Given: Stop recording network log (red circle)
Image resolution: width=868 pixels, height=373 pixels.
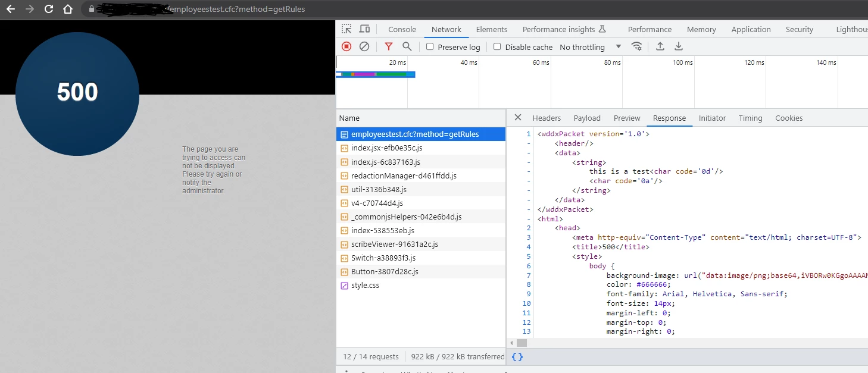Looking at the screenshot, I should point(346,46).
